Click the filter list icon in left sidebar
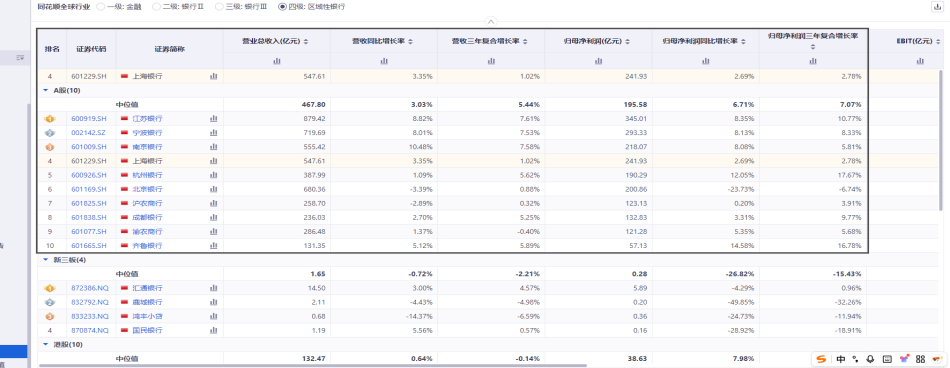 click(x=20, y=58)
